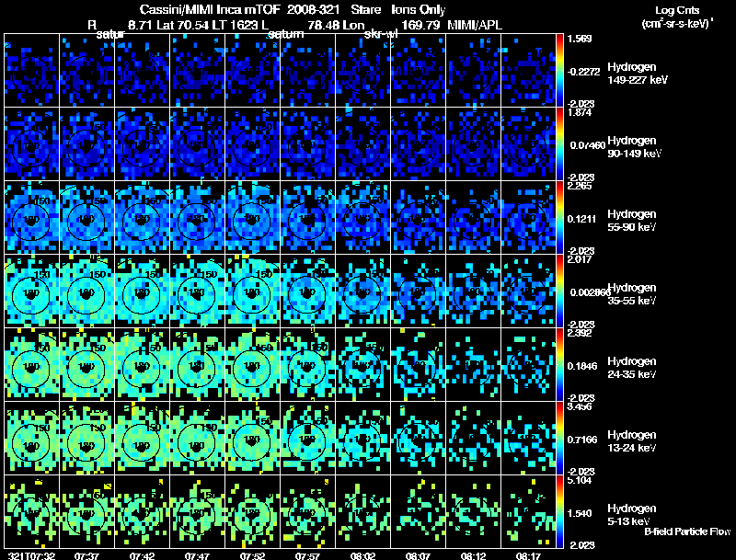
Task: Click the '2.265' color scale maximum
Action: coord(580,186)
